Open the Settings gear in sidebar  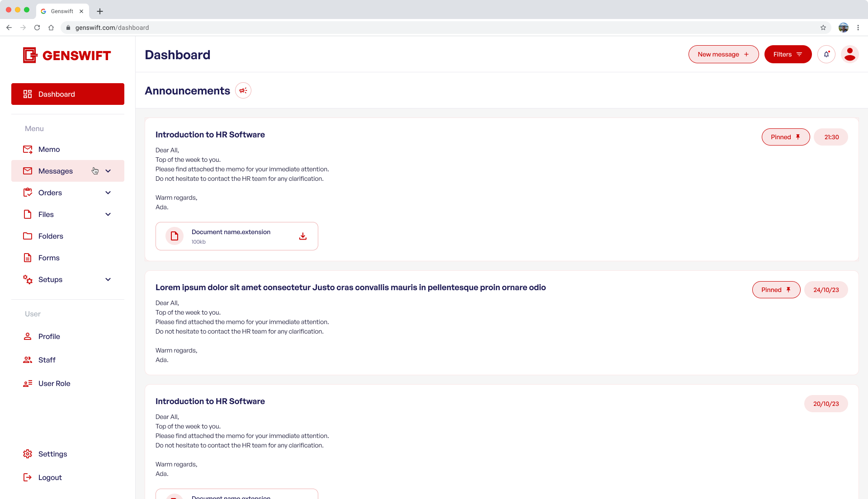click(x=28, y=454)
